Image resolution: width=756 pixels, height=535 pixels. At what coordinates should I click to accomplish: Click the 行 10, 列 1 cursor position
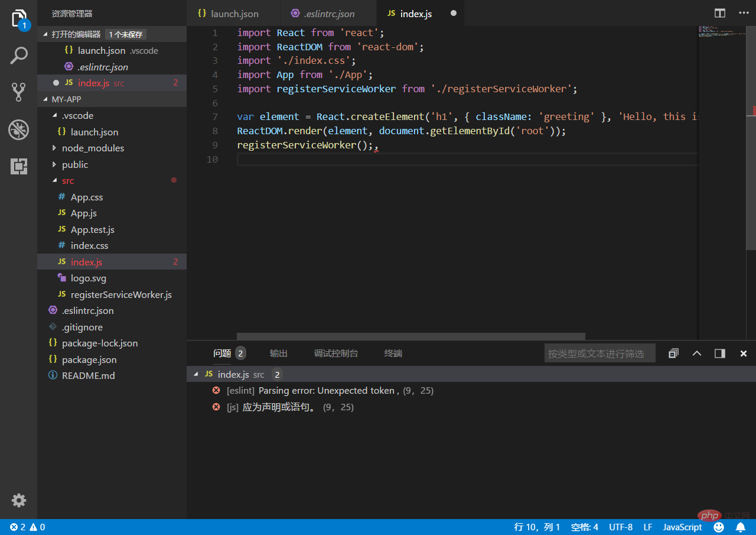pyautogui.click(x=537, y=527)
